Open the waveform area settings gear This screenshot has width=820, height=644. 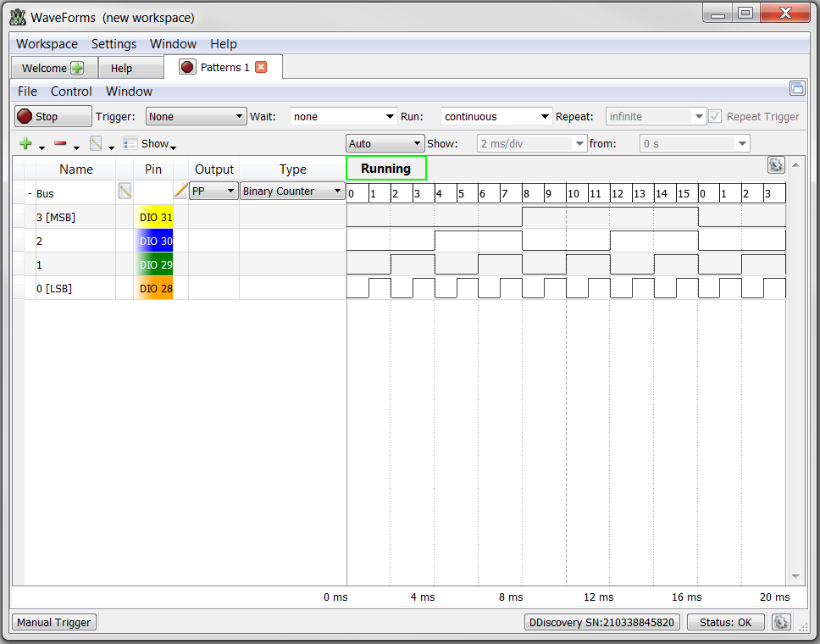(776, 165)
